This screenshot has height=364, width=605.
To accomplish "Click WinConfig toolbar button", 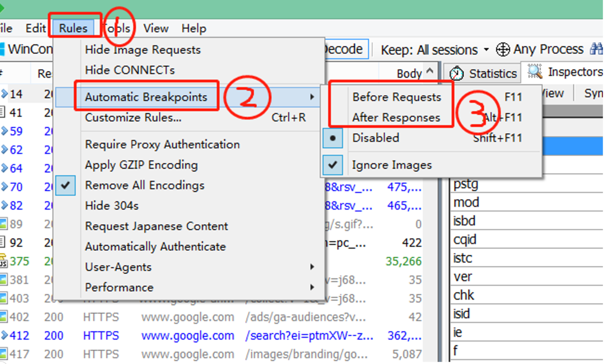I will tap(27, 49).
